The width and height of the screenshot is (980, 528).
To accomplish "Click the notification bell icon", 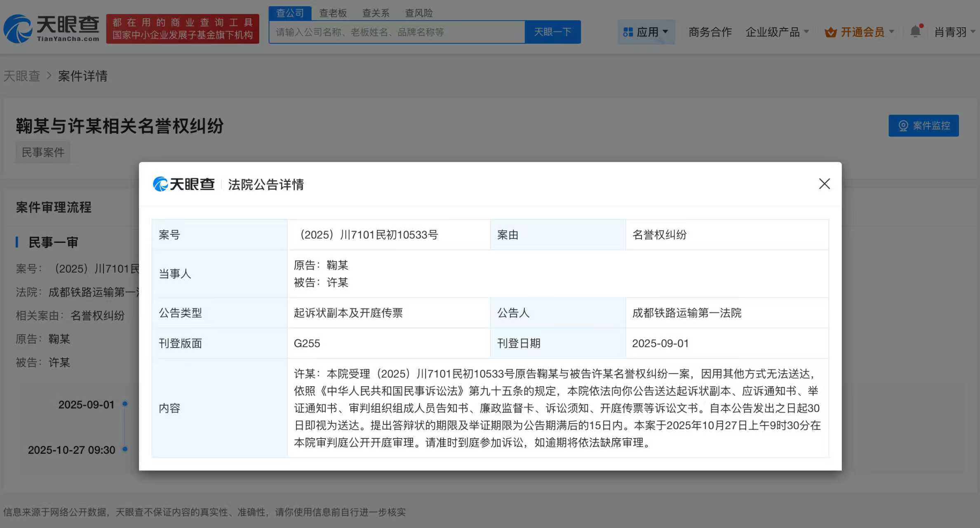I will click(x=915, y=31).
